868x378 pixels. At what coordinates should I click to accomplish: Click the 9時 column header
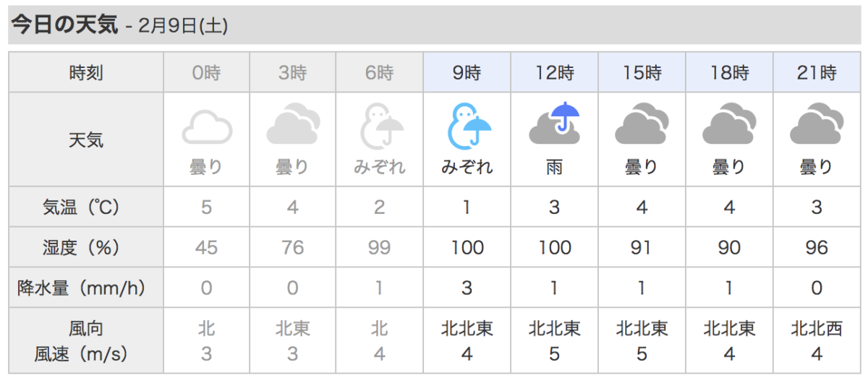click(467, 72)
